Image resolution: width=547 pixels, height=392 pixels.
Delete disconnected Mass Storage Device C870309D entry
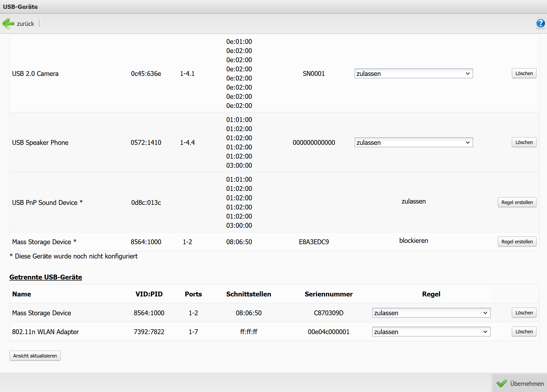coord(524,313)
